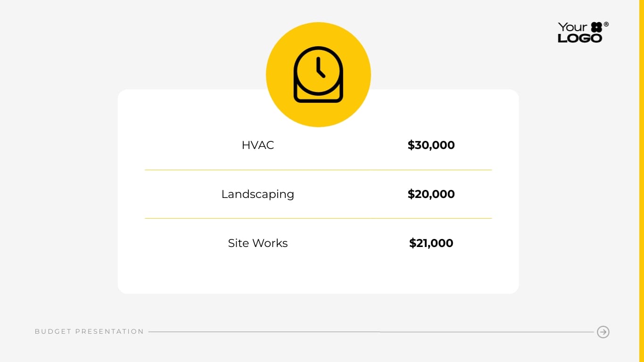Click the dollar sign in the HVAC amount
The width and height of the screenshot is (644, 362).
(x=411, y=145)
